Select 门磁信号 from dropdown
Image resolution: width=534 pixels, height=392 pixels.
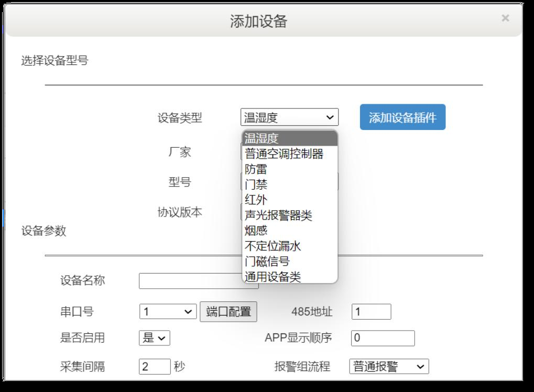coord(289,261)
